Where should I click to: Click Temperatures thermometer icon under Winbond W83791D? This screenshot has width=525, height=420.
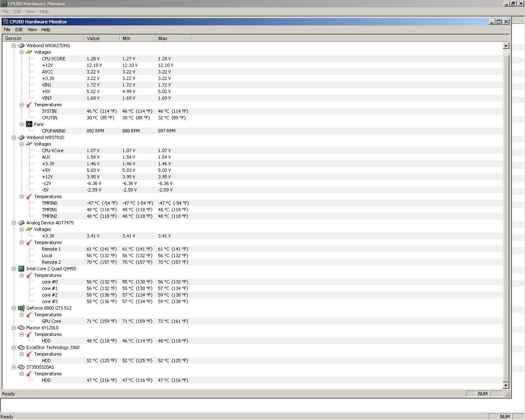pyautogui.click(x=29, y=196)
